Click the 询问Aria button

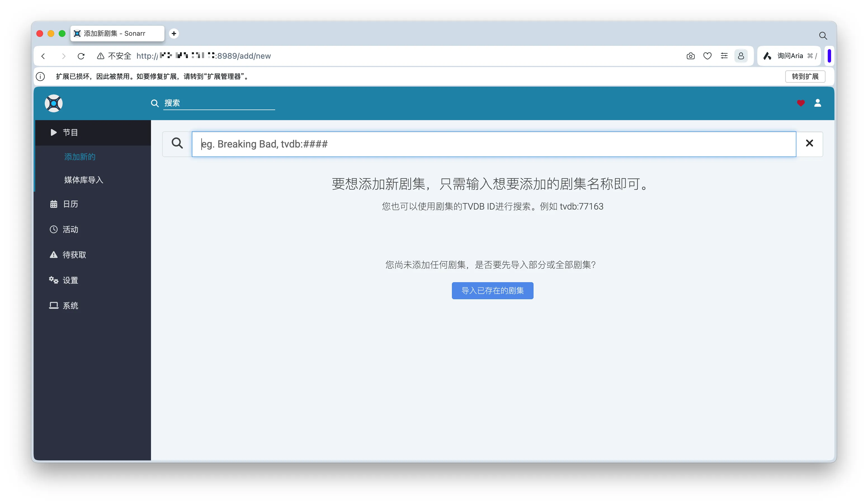point(789,56)
